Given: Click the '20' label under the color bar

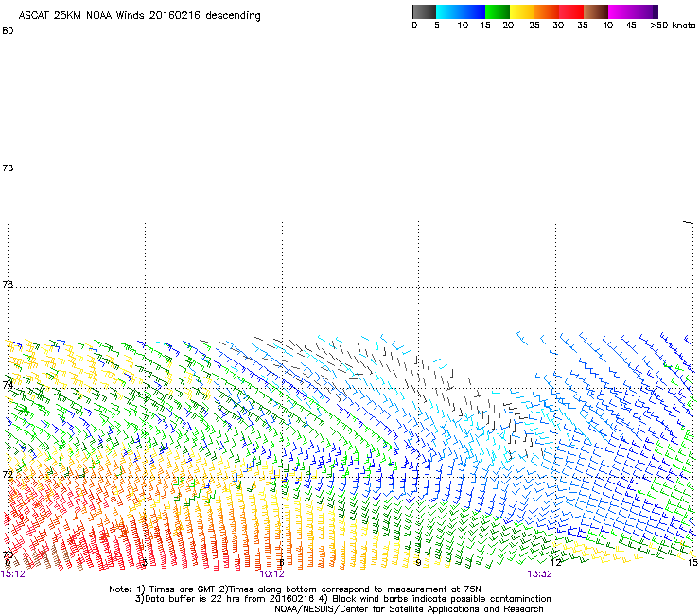Looking at the screenshot, I should pos(508,26).
